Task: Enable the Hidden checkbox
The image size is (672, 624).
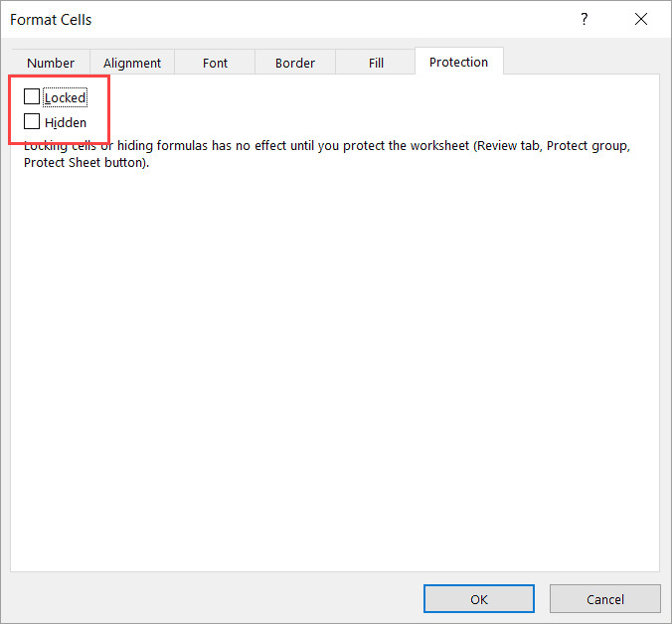Action: (x=32, y=122)
